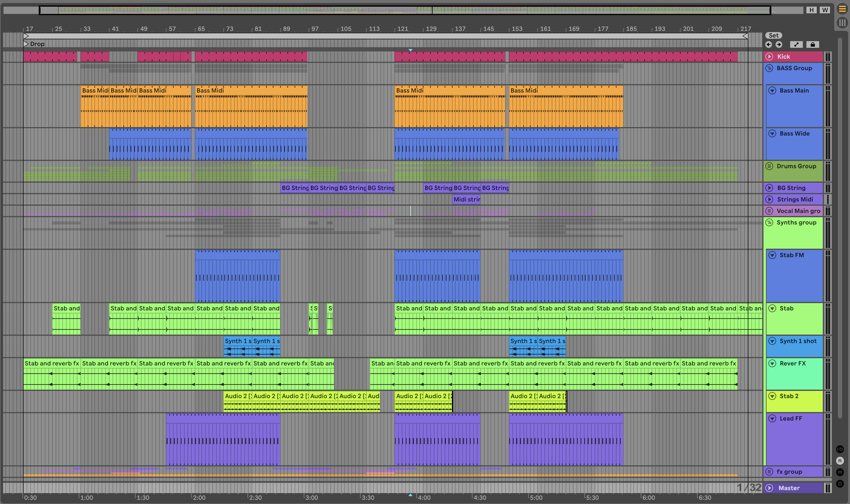Unfold the fx group track

pos(769,472)
